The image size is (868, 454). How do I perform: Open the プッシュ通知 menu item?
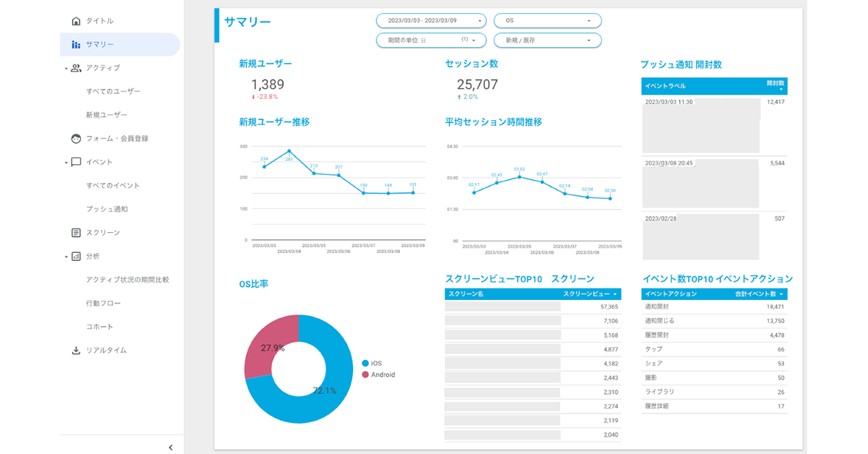coord(107,209)
